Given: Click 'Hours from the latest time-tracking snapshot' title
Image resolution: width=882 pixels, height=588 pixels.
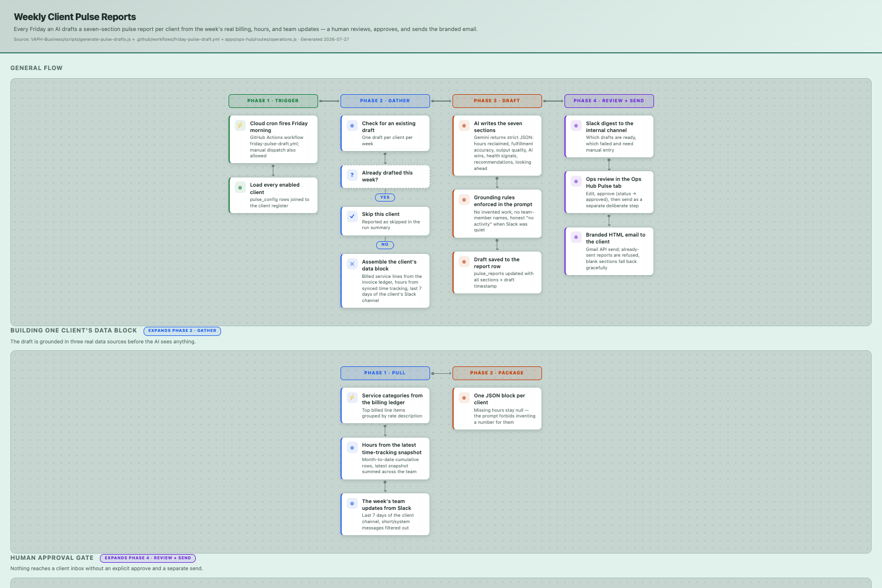Looking at the screenshot, I should (392, 449).
